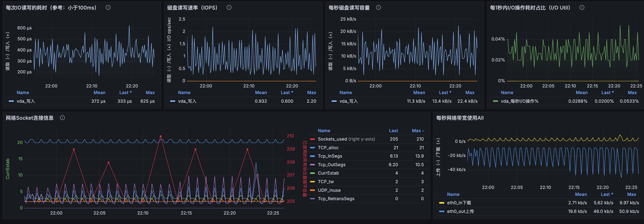This screenshot has width=644, height=224.
Task: Click eth0_out上传 legend label
Action: pyautogui.click(x=460, y=211)
